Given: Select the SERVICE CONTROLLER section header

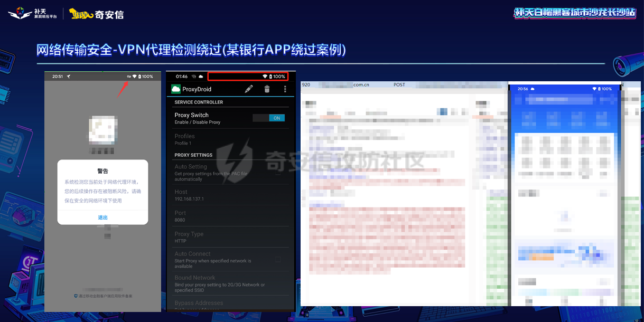Looking at the screenshot, I should [199, 102].
